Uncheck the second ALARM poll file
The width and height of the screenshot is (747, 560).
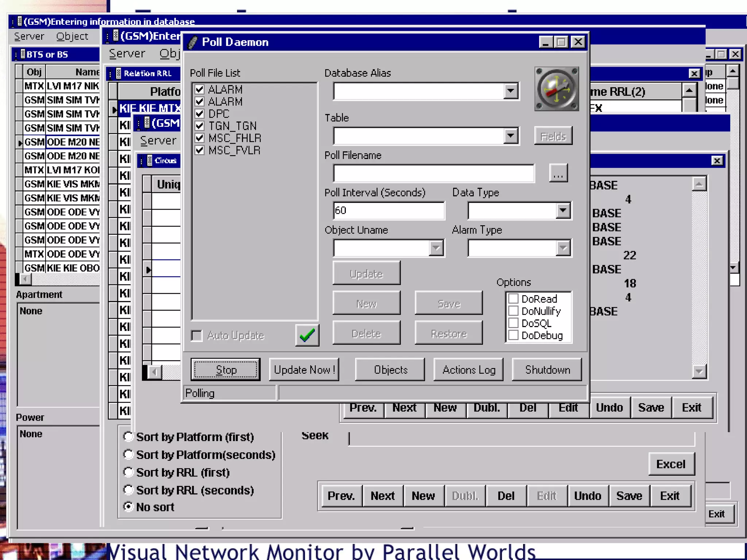200,101
